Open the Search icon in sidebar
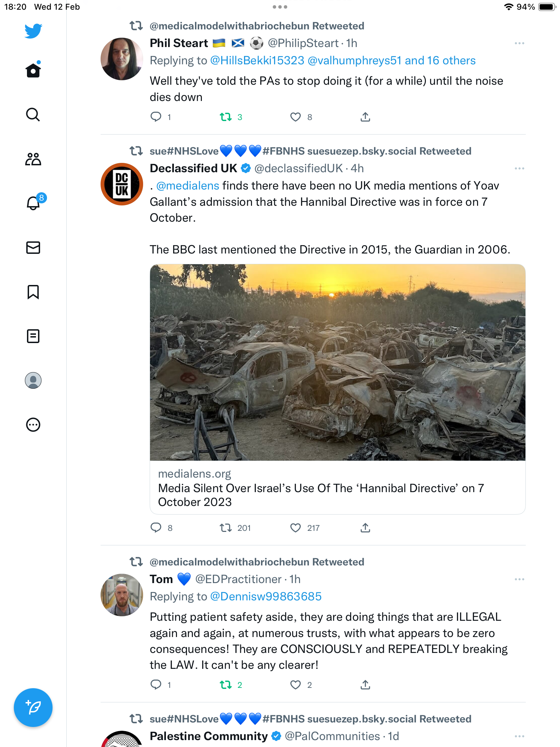Screen dimensions: 560x747 [x=33, y=114]
